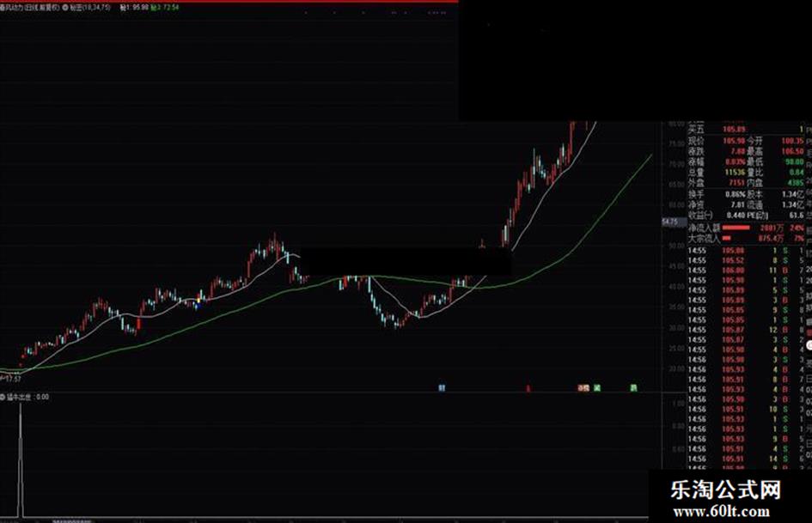Click the 股本 share capital value
The image size is (812, 523).
(793, 195)
